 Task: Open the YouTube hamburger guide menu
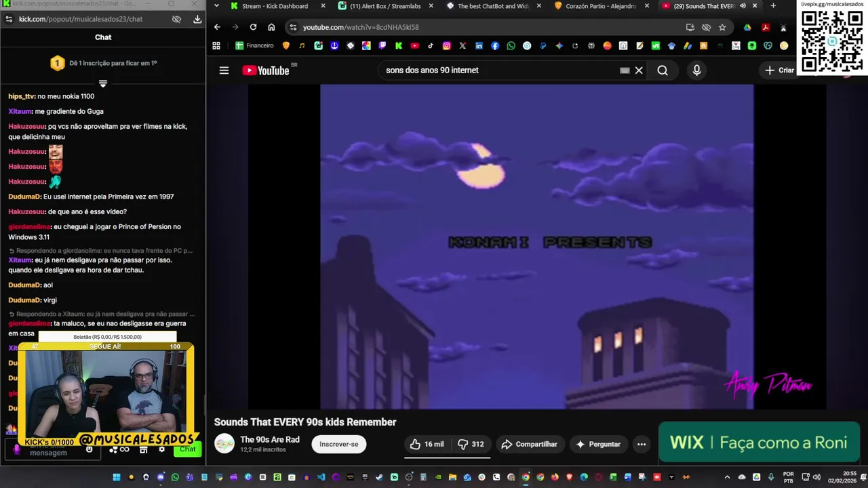click(x=224, y=70)
